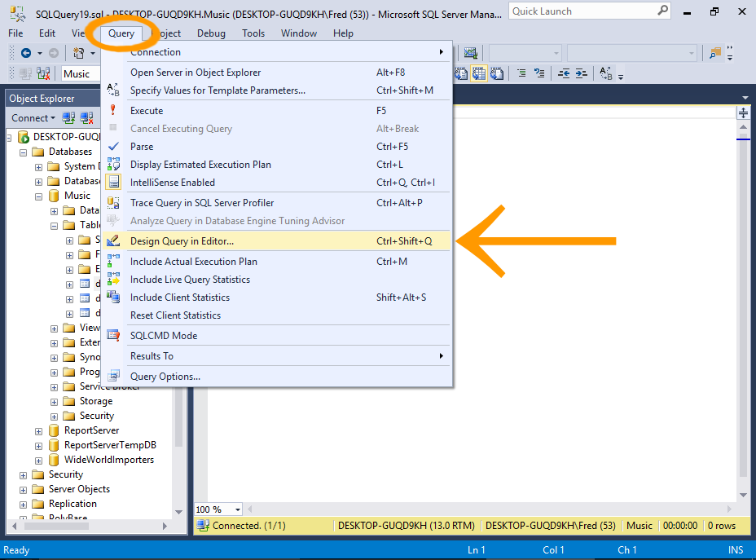Toggle Include Client Statistics option
756x560 pixels.
[179, 298]
